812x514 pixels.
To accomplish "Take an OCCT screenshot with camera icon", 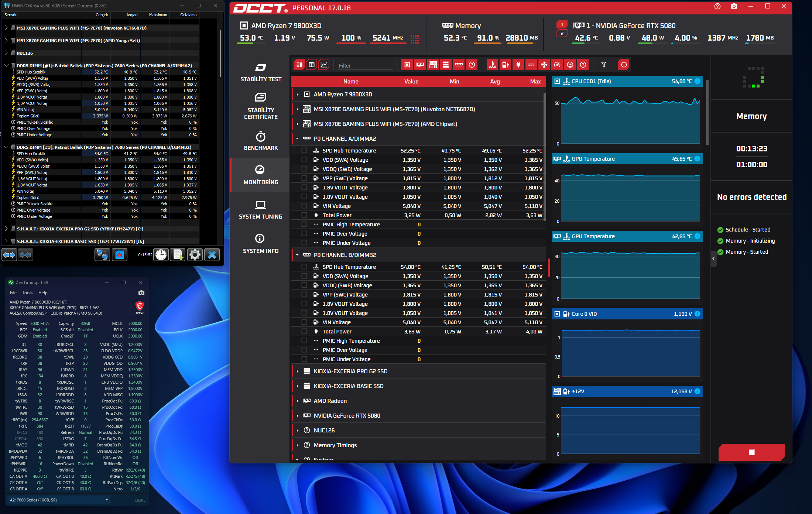I will click(734, 6).
